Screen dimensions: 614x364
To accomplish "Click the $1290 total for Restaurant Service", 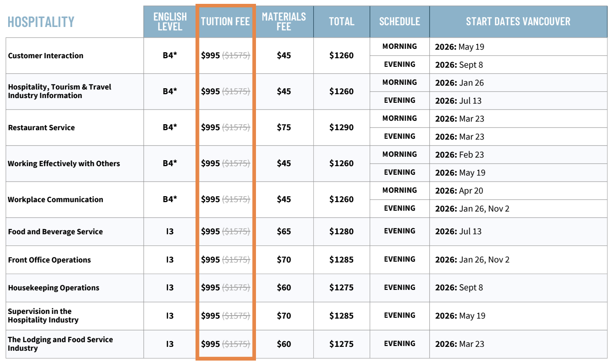I will click(341, 128).
